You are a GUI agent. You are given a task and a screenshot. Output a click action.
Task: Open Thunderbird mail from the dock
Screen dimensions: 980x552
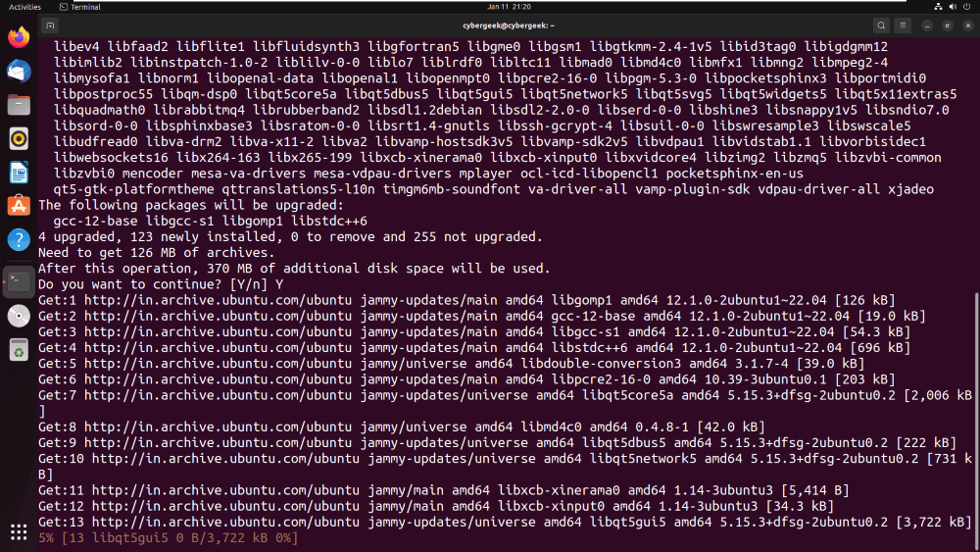19,72
